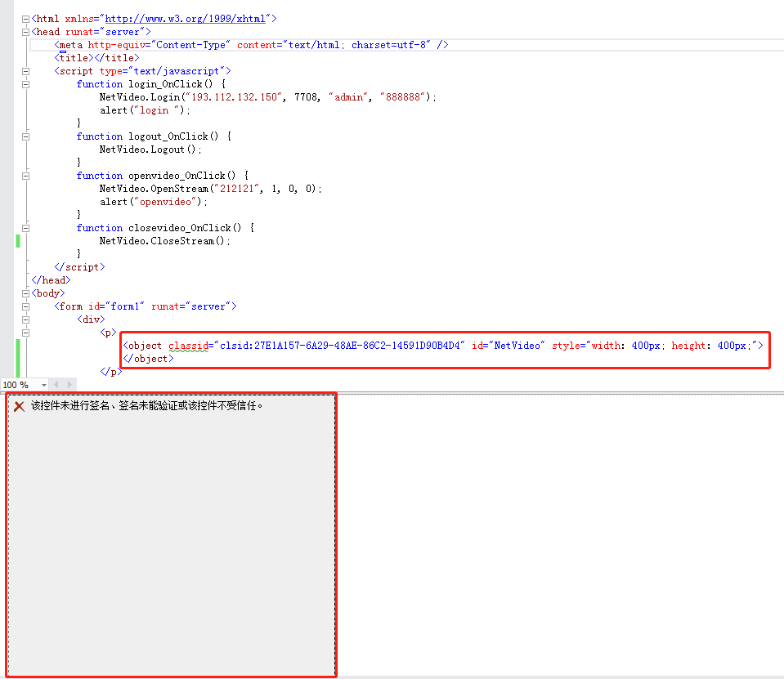Click the horizontal scroll right arrow

(69, 385)
